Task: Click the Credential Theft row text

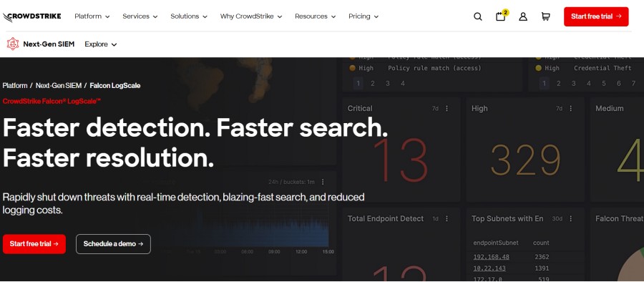Action: tap(602, 68)
